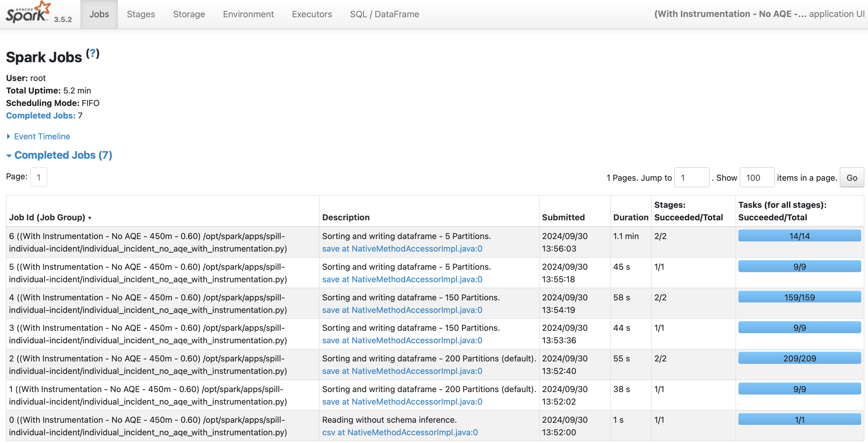The height and width of the screenshot is (443, 868).
Task: Click the items per page input
Action: click(x=757, y=177)
